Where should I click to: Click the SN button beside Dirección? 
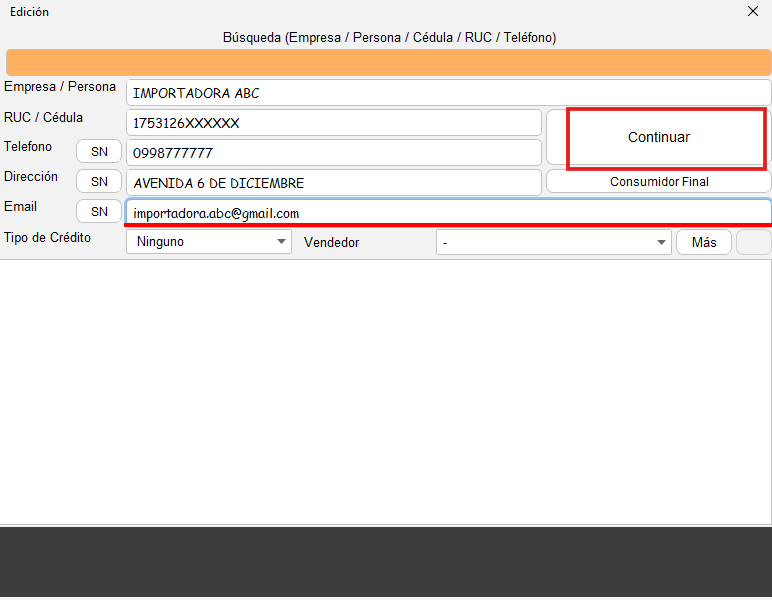pos(99,182)
